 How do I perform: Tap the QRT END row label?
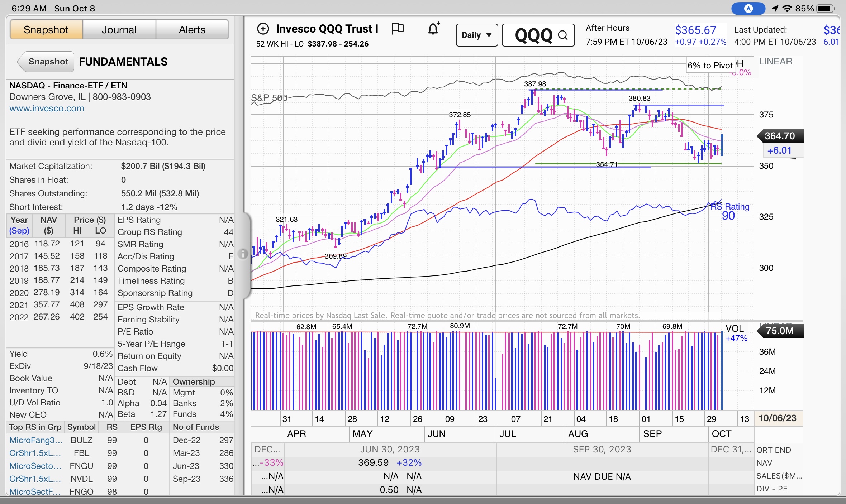coord(774,450)
